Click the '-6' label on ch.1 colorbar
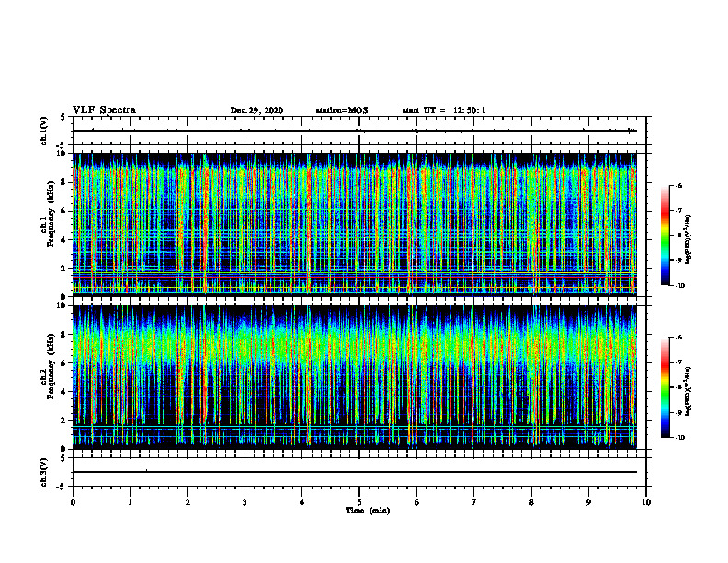728x563 pixels. 678,185
